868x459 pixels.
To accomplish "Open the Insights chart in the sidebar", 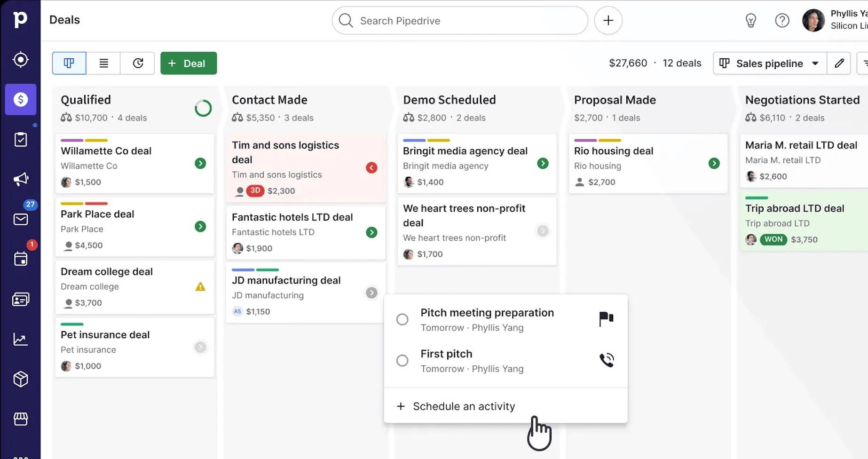I will (21, 339).
